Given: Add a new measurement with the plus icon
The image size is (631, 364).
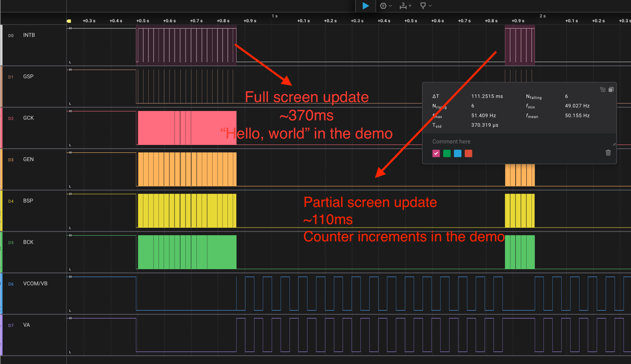Looking at the screenshot, I should click(x=410, y=5).
